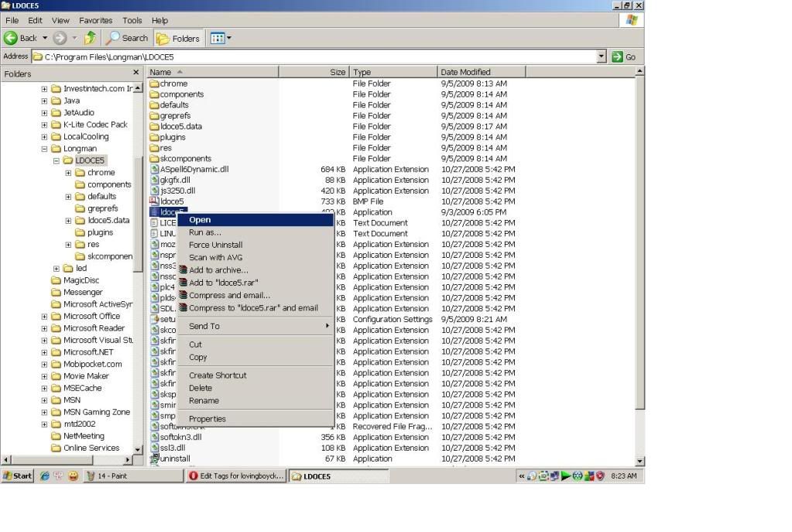Choose Delete from context menu
792x532 pixels.
pos(255,388)
